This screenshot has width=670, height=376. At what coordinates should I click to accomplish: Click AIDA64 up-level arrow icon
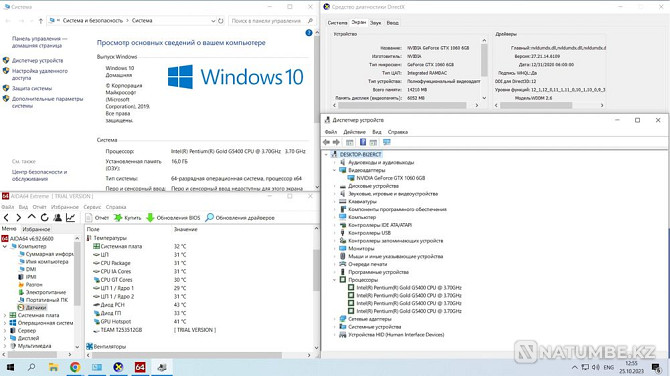point(32,217)
